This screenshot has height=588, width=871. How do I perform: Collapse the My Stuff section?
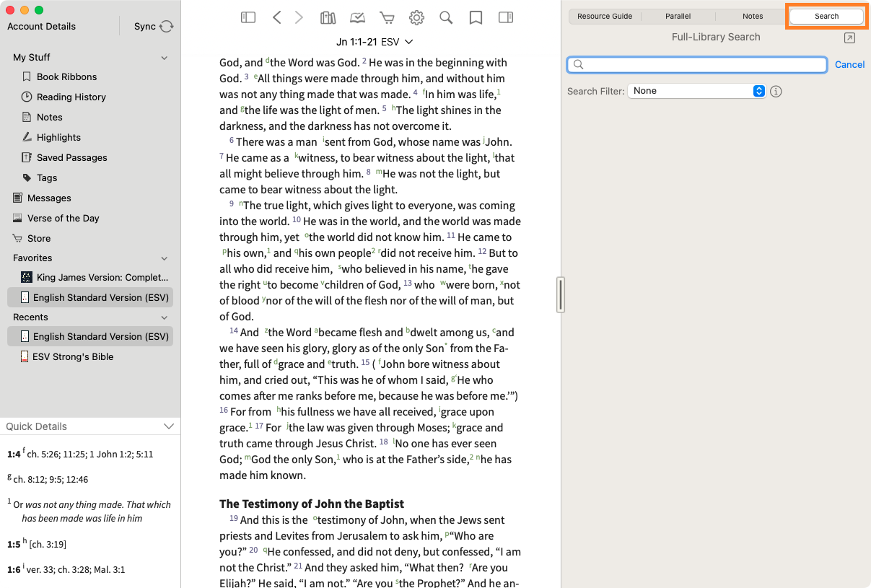[x=165, y=58]
